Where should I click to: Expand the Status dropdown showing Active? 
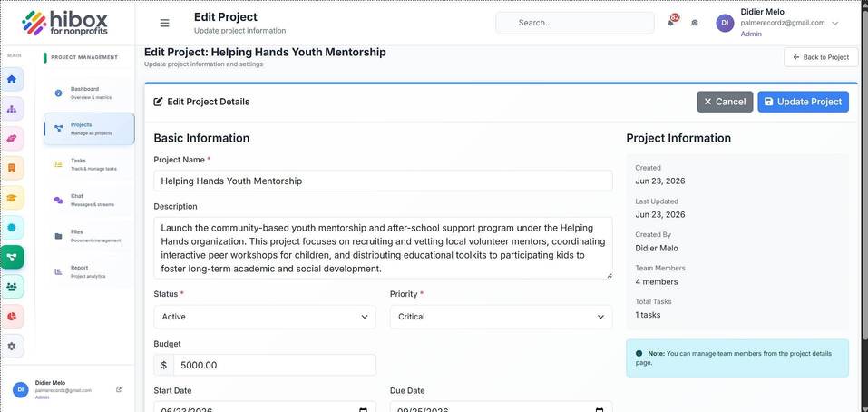[x=265, y=317]
